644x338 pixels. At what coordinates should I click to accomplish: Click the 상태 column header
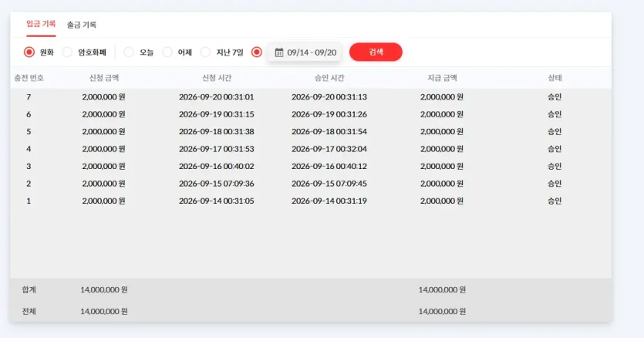pos(555,78)
